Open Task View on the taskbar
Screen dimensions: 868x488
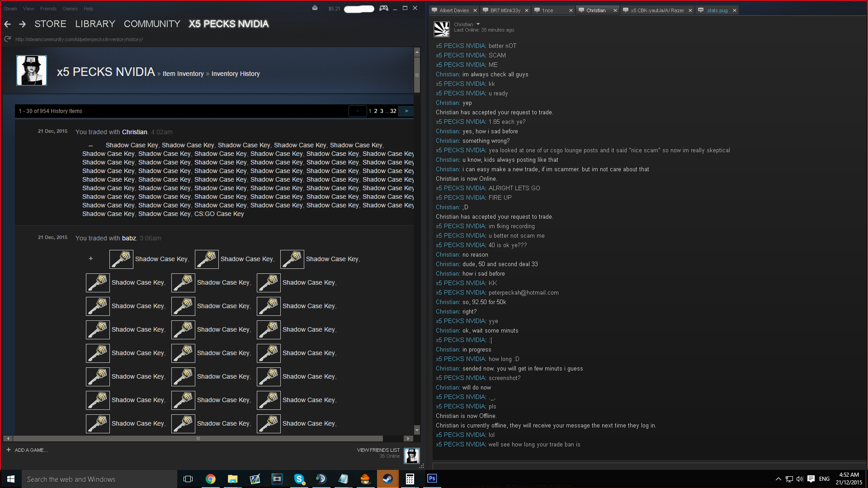188,479
